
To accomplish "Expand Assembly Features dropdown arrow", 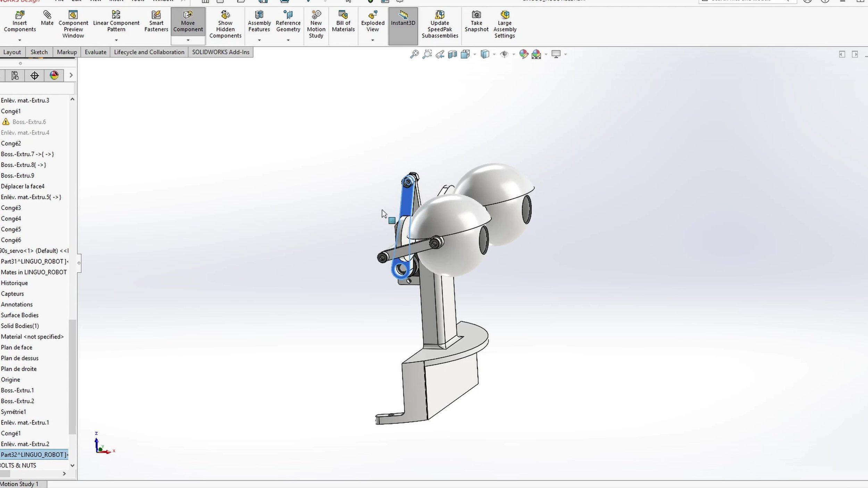I will (x=259, y=40).
